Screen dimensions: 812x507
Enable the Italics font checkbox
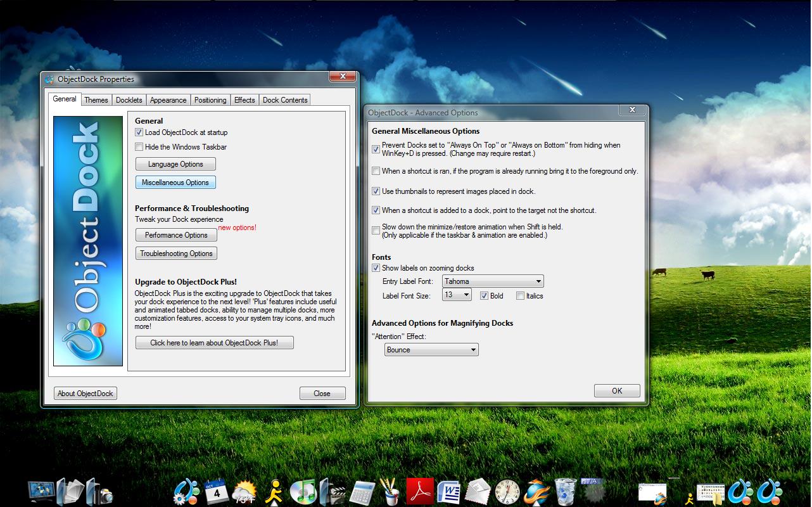point(521,296)
